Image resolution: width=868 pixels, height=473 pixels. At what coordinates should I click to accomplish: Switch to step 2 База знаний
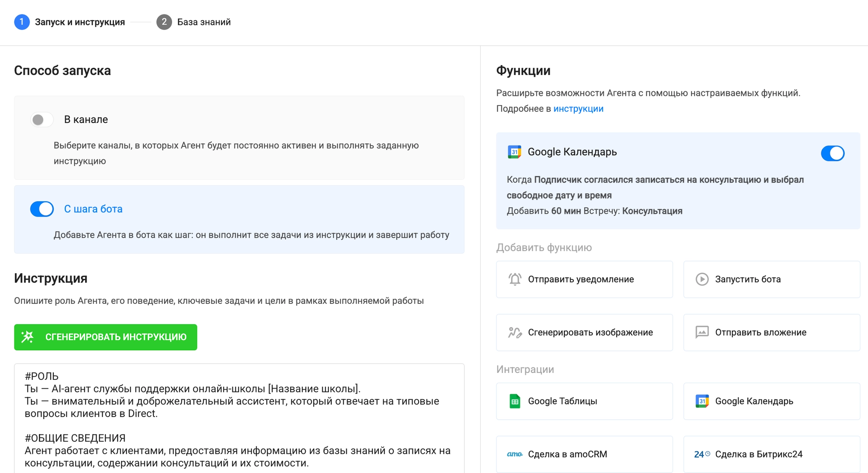[x=194, y=22]
